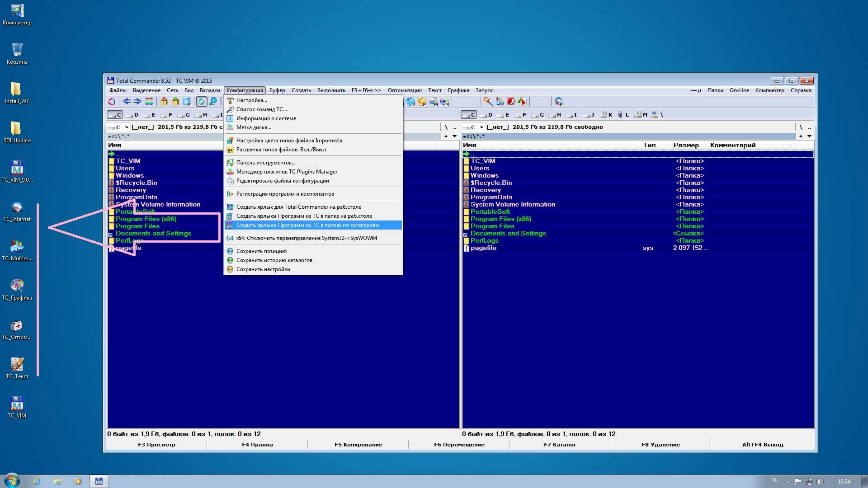Select drive D button in left panel
The height and width of the screenshot is (488, 868).
click(132, 115)
